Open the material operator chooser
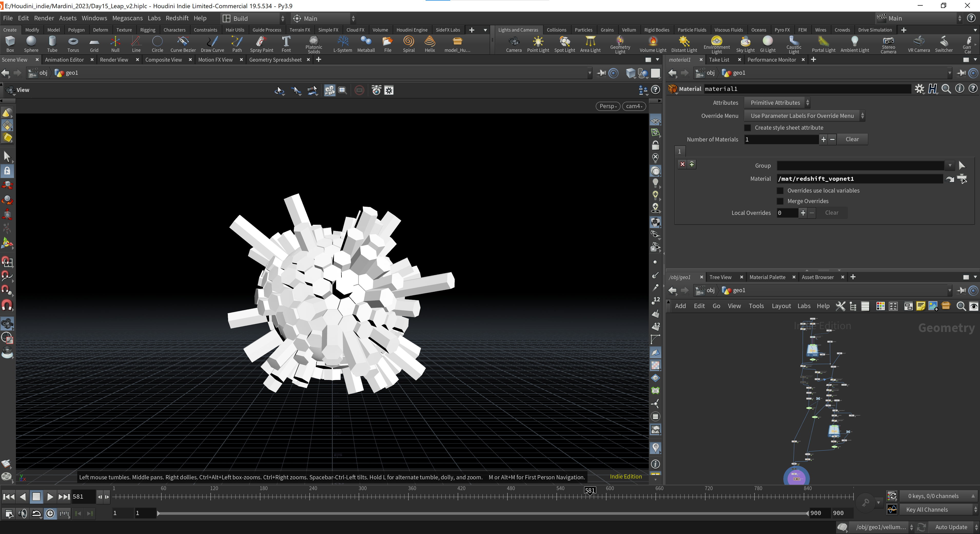980x534 pixels. coord(962,178)
